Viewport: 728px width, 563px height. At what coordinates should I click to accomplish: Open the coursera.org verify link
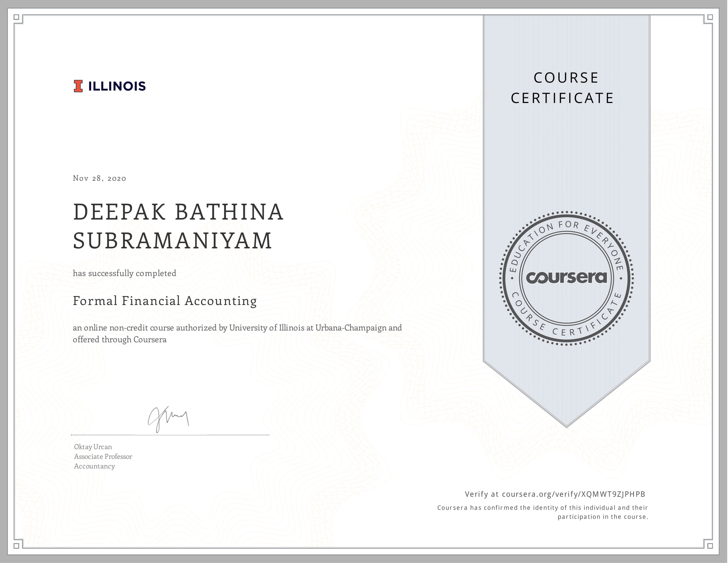[573, 494]
